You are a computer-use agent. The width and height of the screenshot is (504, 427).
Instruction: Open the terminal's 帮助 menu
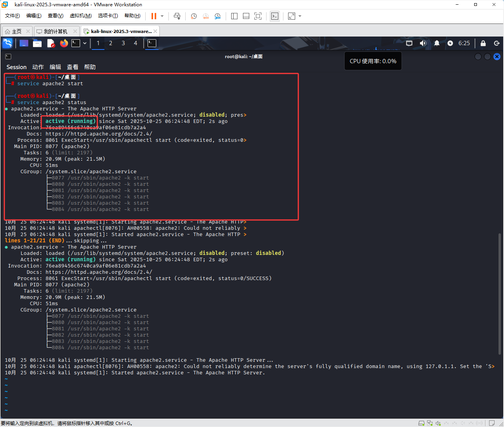click(90, 67)
